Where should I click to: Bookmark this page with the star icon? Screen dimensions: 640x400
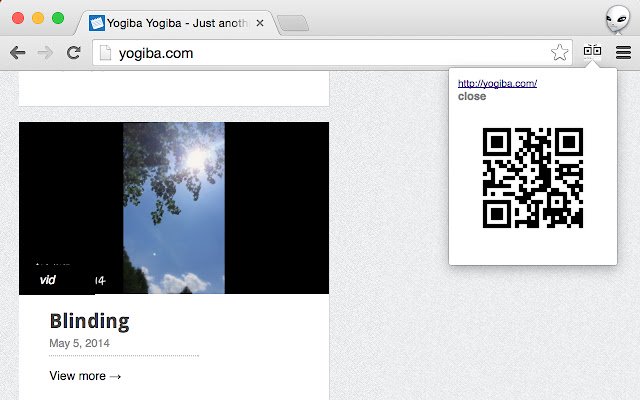[559, 53]
